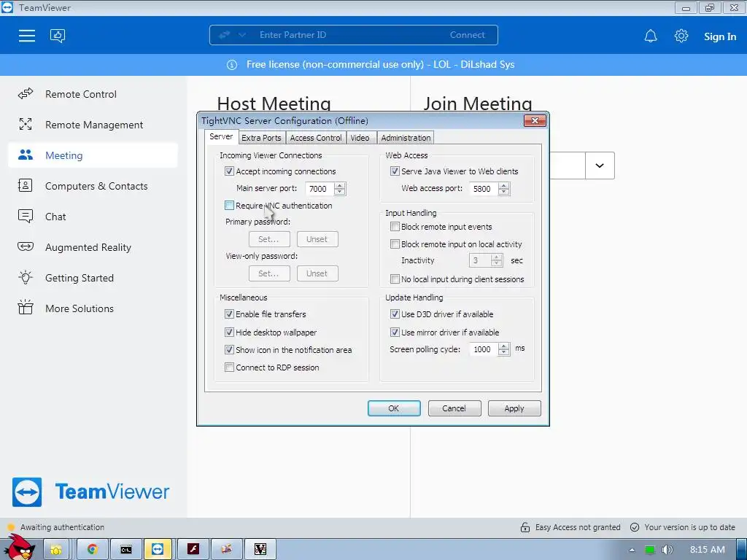
Task: Click the Angry Birds start button
Action: (19, 548)
